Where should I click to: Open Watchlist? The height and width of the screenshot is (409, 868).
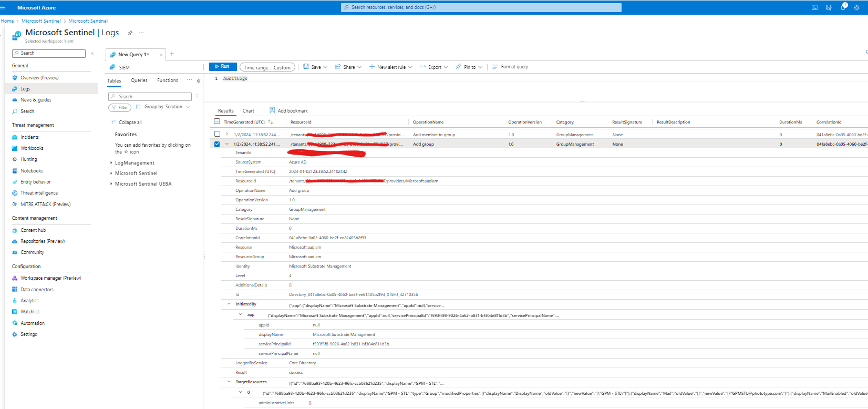pyautogui.click(x=29, y=312)
